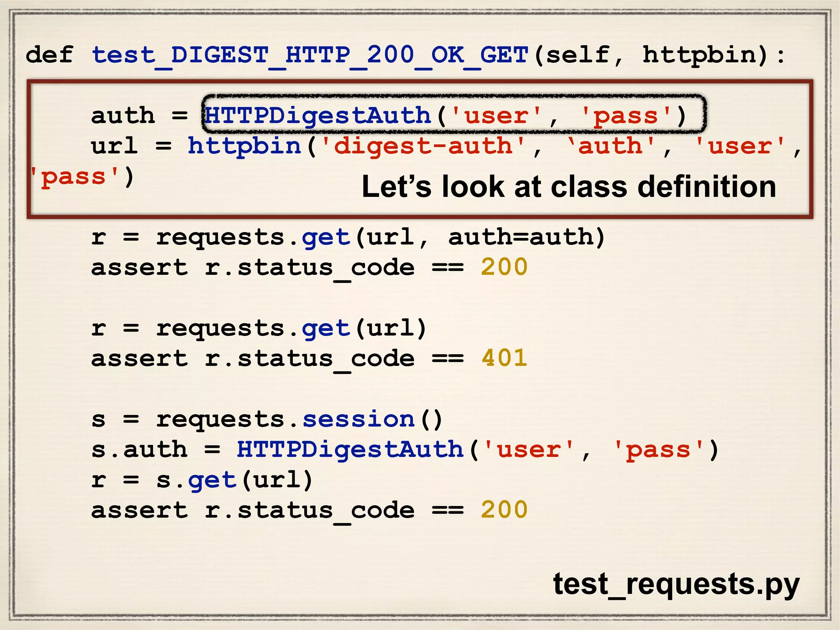Click the first 200 status code value
Screen dimensions: 840x630
[504, 267]
